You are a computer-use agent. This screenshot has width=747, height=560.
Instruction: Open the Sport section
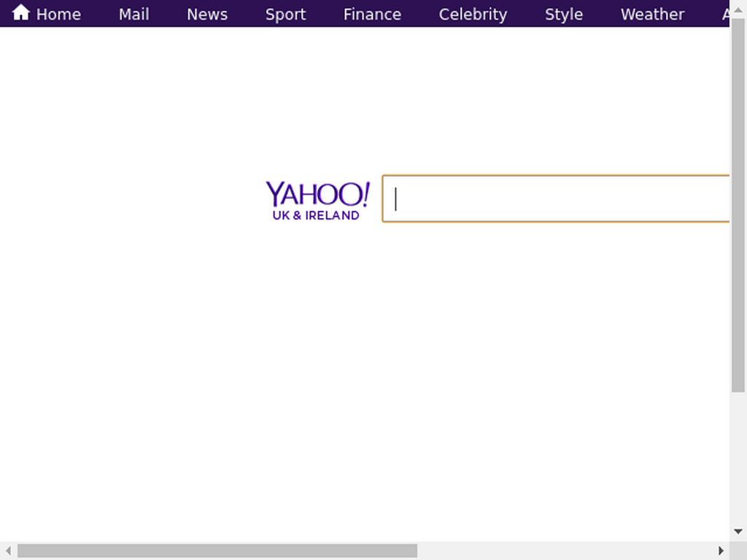click(285, 15)
